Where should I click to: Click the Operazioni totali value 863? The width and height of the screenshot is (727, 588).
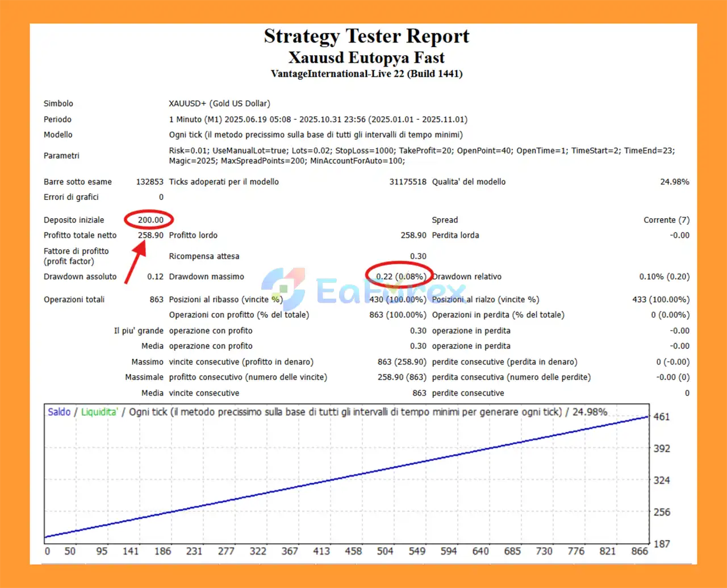tap(156, 299)
